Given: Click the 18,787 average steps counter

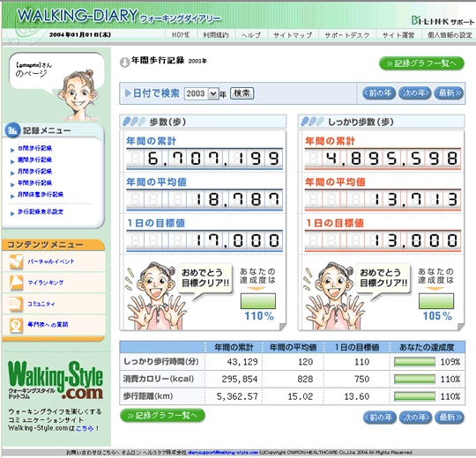Looking at the screenshot, I should click(x=205, y=200).
